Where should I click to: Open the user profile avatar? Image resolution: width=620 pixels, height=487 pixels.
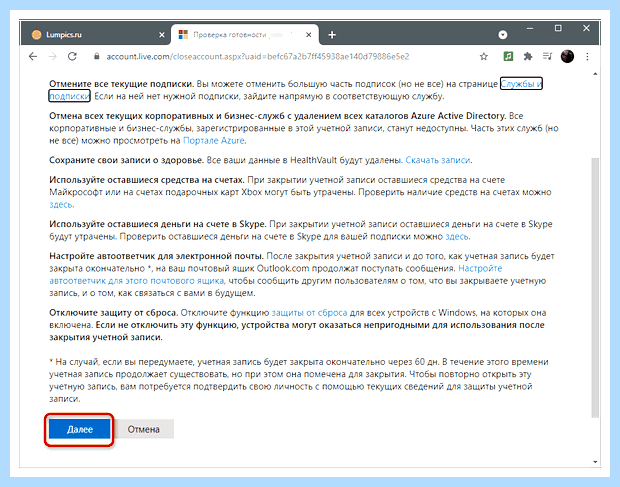pos(567,57)
